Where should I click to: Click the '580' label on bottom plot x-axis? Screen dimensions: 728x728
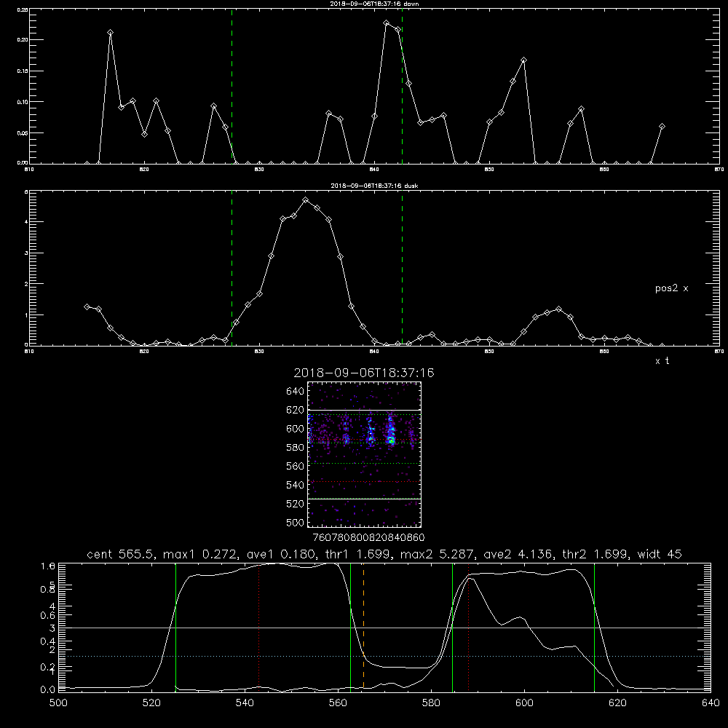431,703
